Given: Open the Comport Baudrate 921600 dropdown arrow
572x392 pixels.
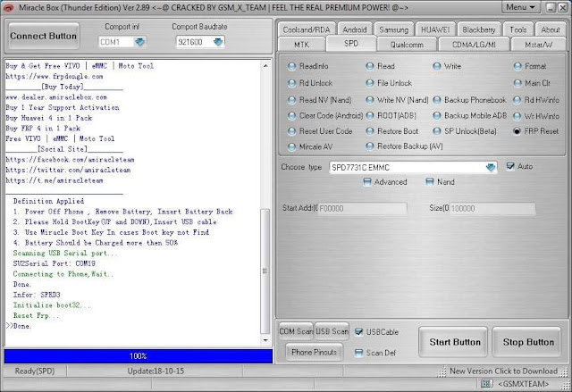Looking at the screenshot, I should (x=218, y=42).
